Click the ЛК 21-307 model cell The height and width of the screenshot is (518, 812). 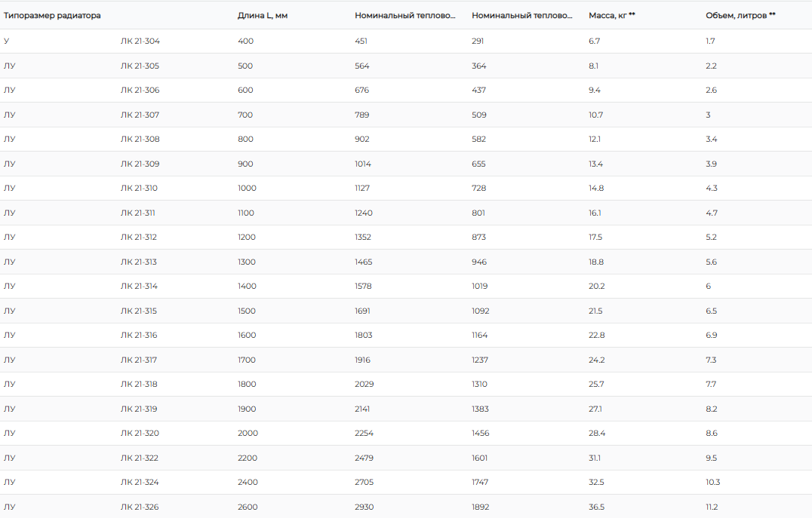[x=140, y=115]
